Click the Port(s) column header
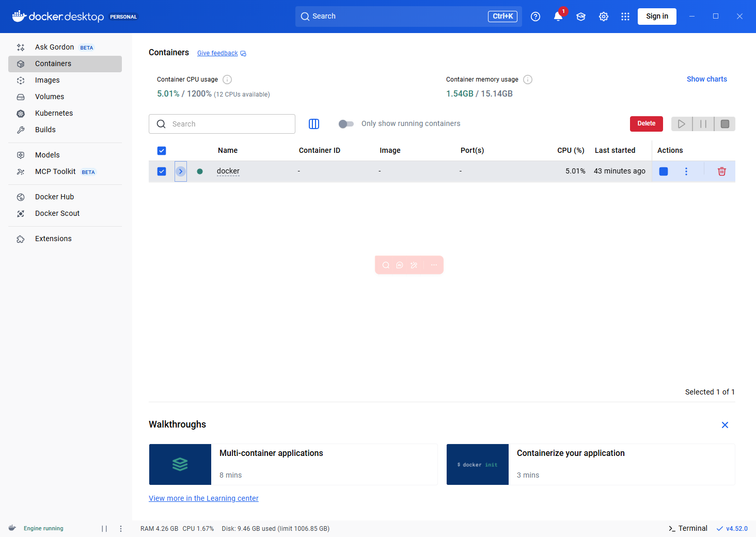 point(472,150)
